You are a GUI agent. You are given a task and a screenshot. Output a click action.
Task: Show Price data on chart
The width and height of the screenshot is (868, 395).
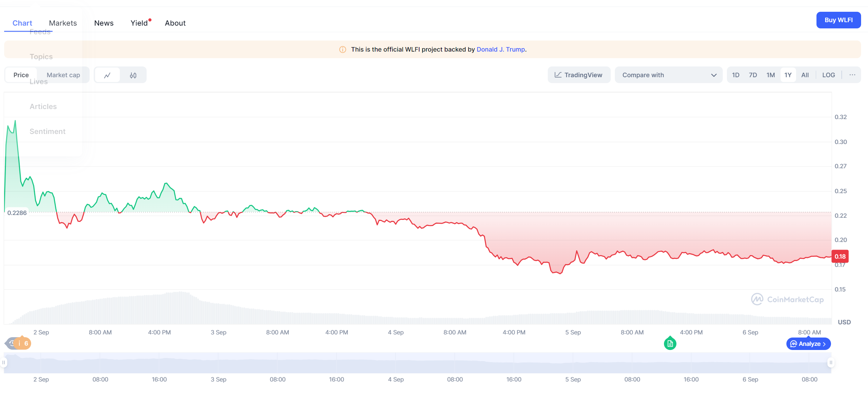[21, 75]
